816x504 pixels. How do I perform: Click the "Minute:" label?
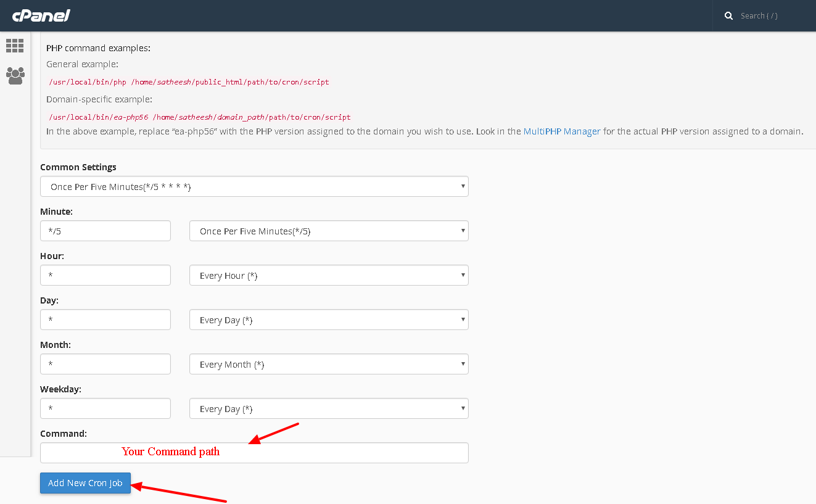click(x=56, y=212)
